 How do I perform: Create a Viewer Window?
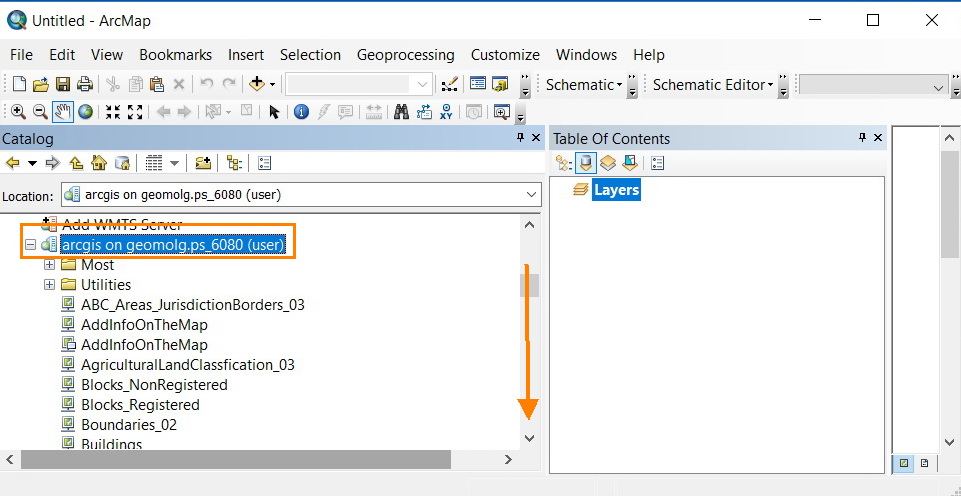click(x=502, y=112)
